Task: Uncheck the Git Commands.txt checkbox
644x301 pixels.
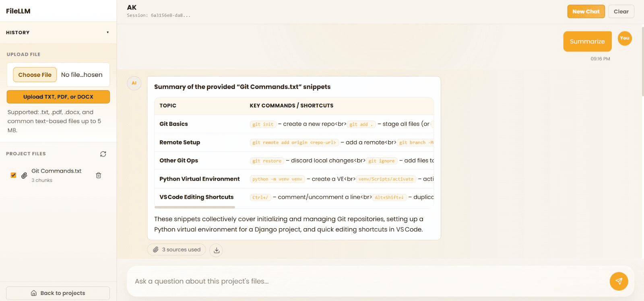Action: click(13, 175)
